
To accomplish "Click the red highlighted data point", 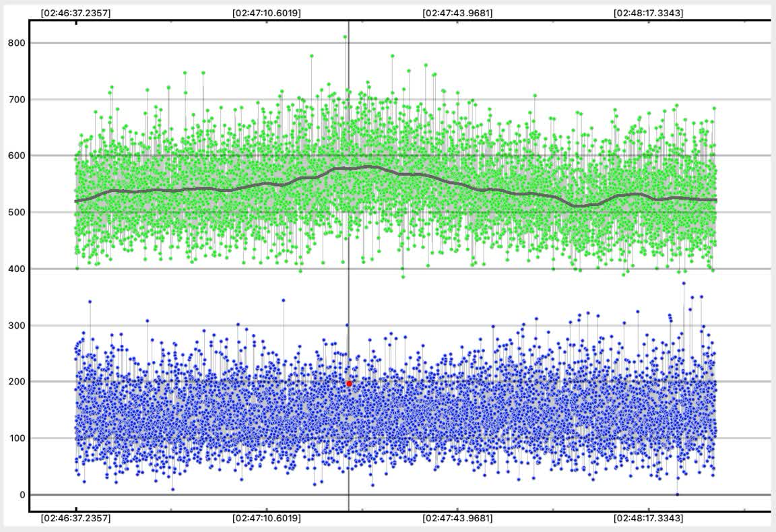I will [349, 383].
